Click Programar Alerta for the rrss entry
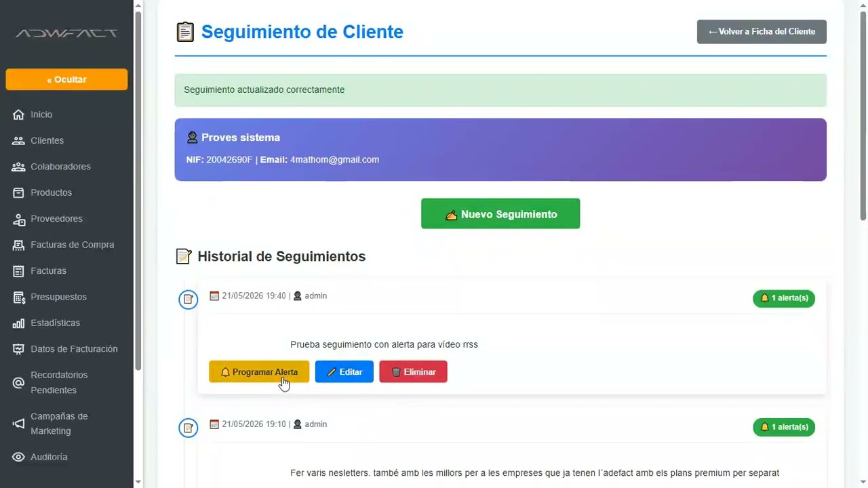This screenshot has width=868, height=488. click(259, 371)
